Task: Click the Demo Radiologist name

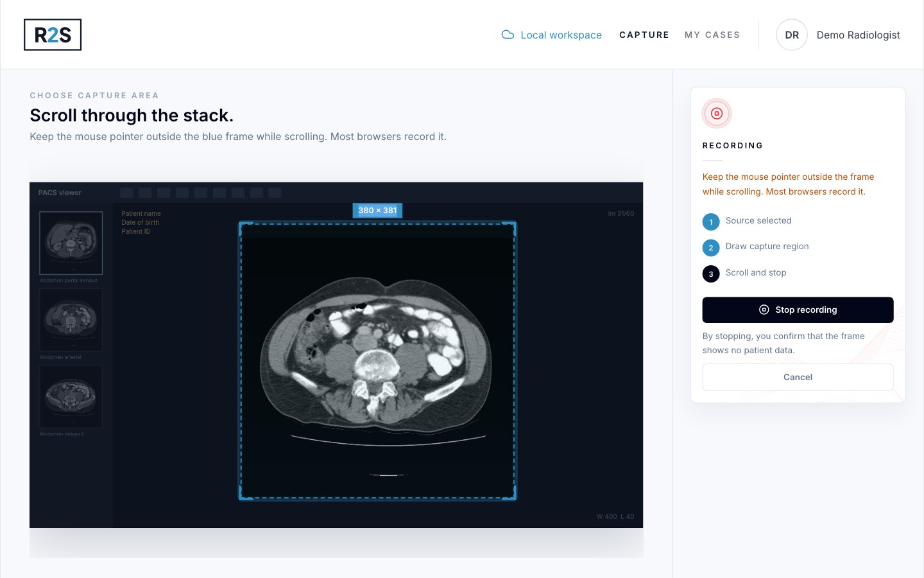Action: point(858,35)
